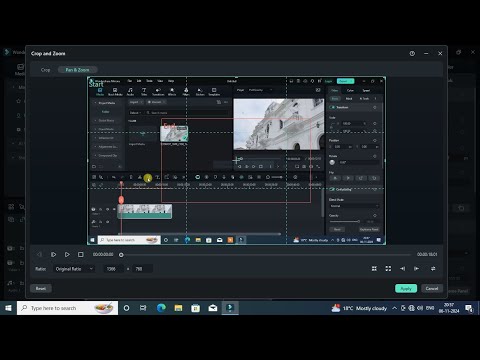Click the 00:00:18:01 duration text
The height and width of the screenshot is (360, 480).
pyautogui.click(x=427, y=254)
